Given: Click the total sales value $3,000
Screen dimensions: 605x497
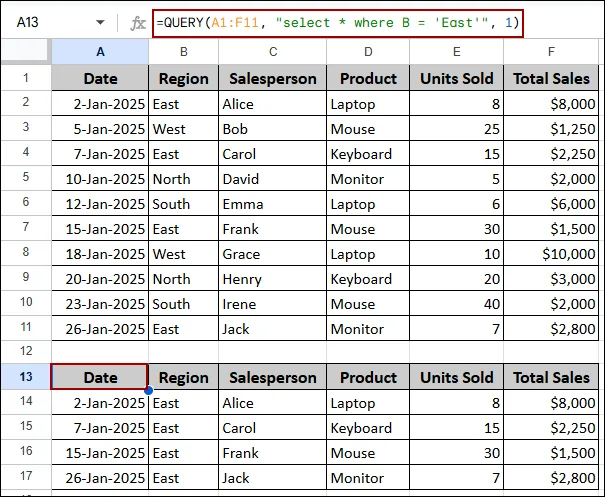Looking at the screenshot, I should tap(551, 279).
